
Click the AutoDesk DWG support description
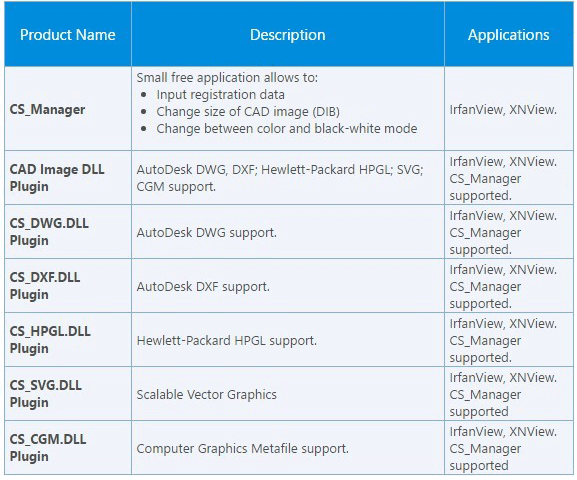coord(206,233)
